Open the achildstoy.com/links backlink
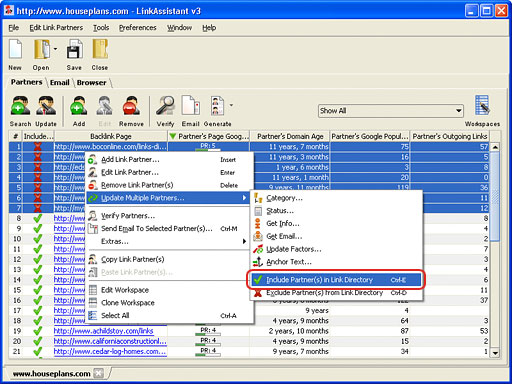Screen dimensions: 512x384 [103, 331]
